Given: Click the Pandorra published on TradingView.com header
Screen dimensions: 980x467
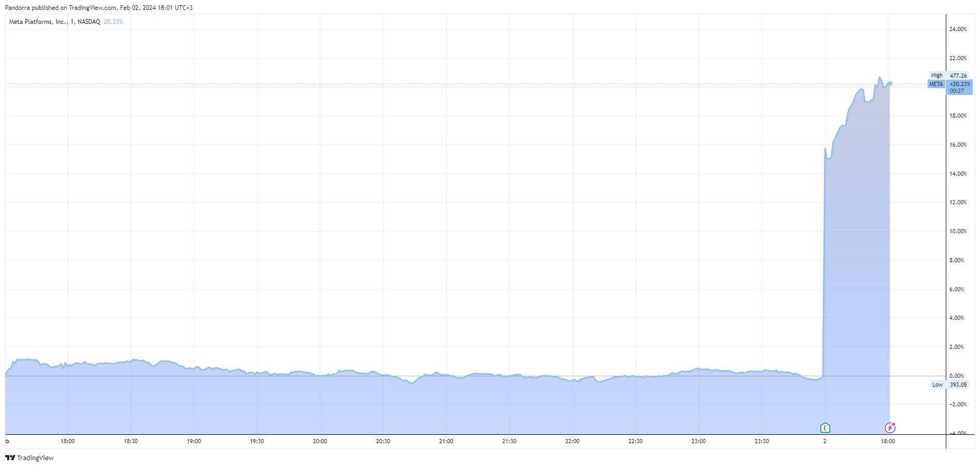Looking at the screenshot, I should coord(99,8).
